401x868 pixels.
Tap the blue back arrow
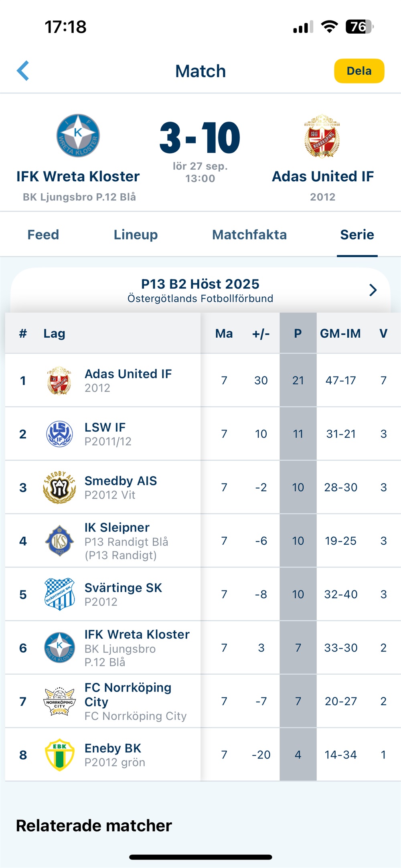[x=23, y=71]
